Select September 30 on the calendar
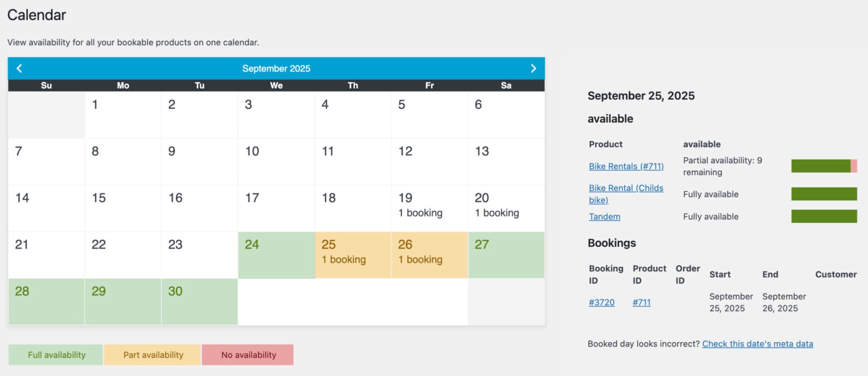 [x=199, y=302]
